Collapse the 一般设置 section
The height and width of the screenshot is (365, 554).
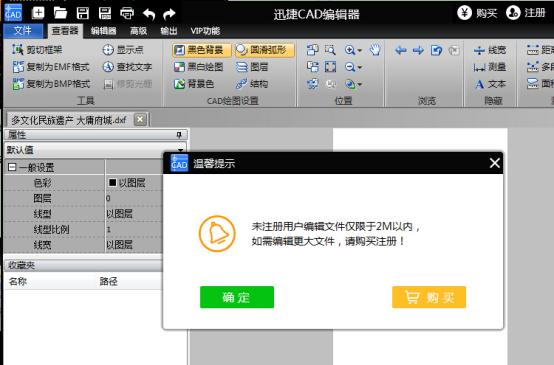point(12,167)
